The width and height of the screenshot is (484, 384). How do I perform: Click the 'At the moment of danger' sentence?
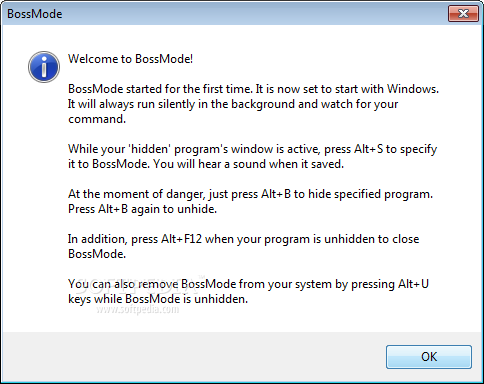pyautogui.click(x=250, y=194)
